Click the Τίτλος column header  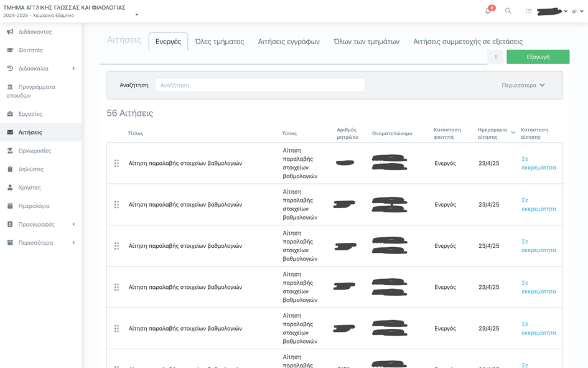[136, 133]
